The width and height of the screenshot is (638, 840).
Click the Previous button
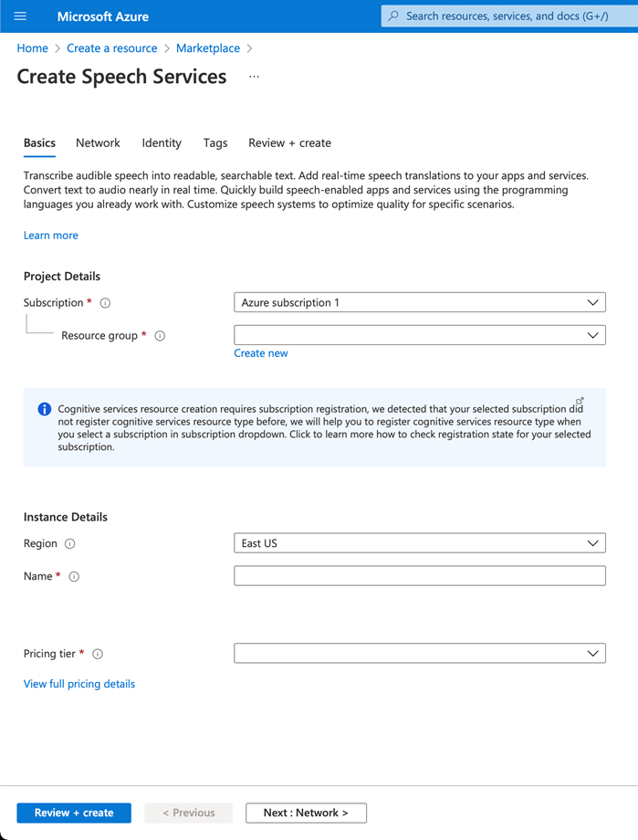[x=189, y=813]
